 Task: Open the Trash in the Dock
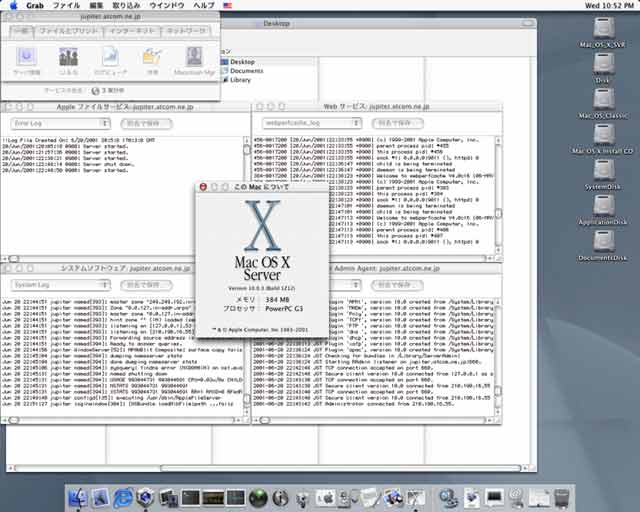pyautogui.click(x=562, y=498)
